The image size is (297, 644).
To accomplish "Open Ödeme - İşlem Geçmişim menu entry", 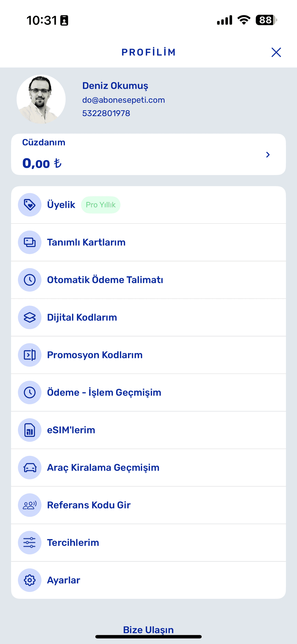I will pos(148,393).
